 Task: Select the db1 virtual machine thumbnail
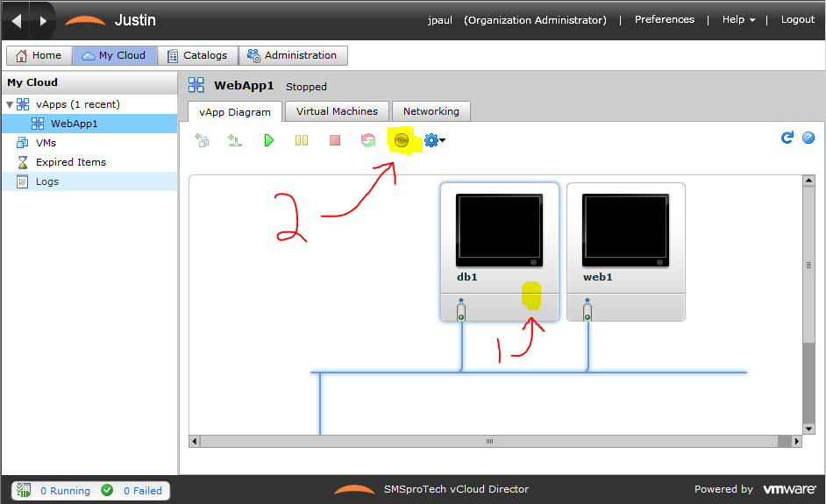pyautogui.click(x=499, y=231)
